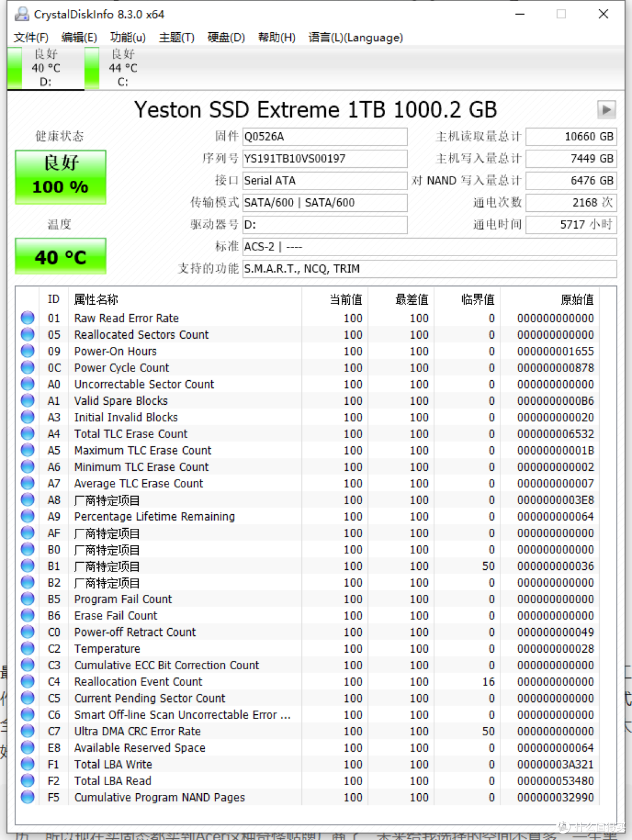Select the Cumulative Program NAND Pages row
Screen dimensions: 632x840
[x=308, y=797]
